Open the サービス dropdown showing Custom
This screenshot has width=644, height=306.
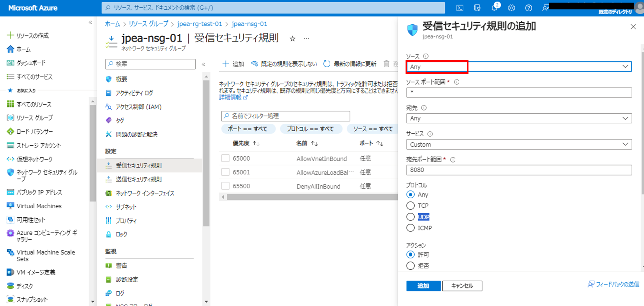pos(519,144)
